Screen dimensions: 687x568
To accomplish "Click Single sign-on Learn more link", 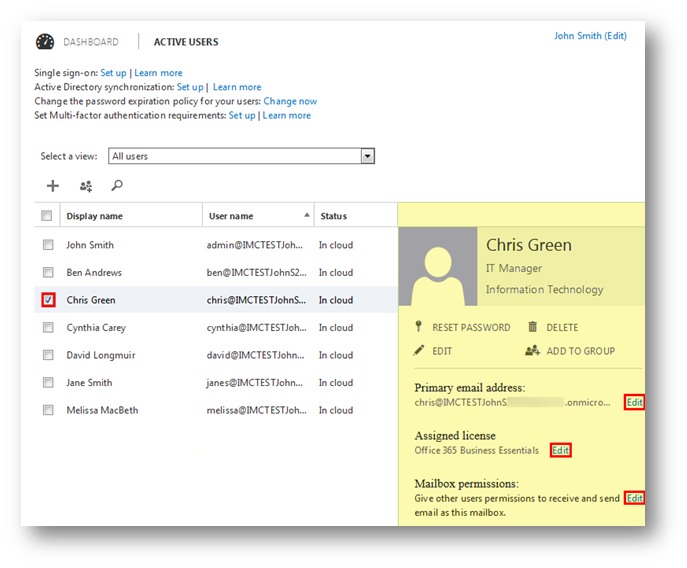I will tap(158, 73).
